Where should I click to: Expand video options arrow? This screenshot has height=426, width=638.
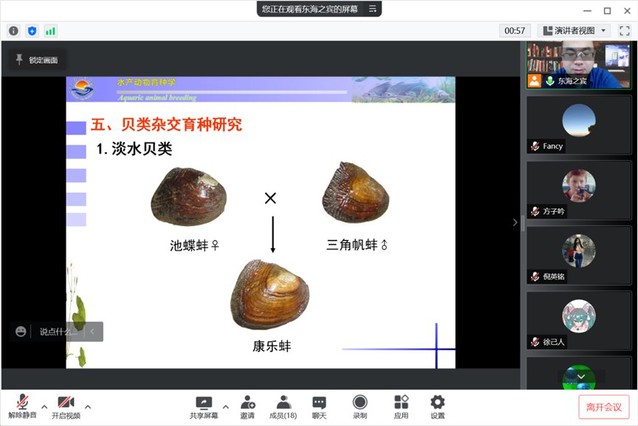88,406
